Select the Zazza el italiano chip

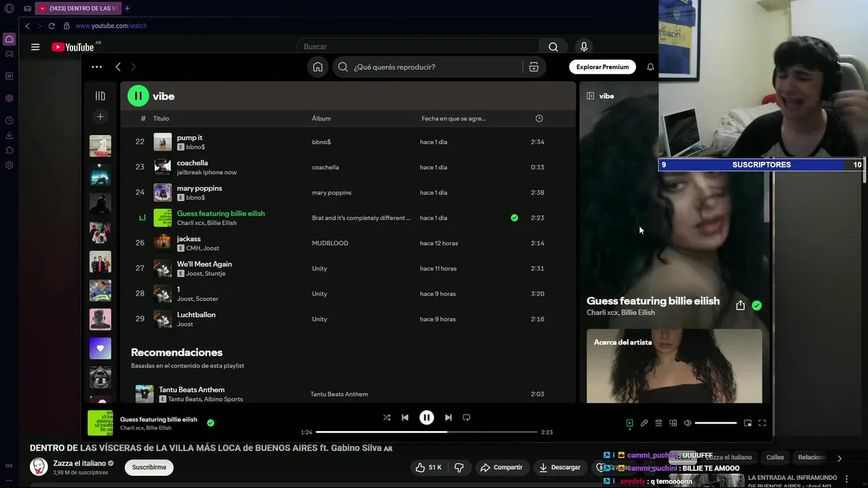pos(729,457)
